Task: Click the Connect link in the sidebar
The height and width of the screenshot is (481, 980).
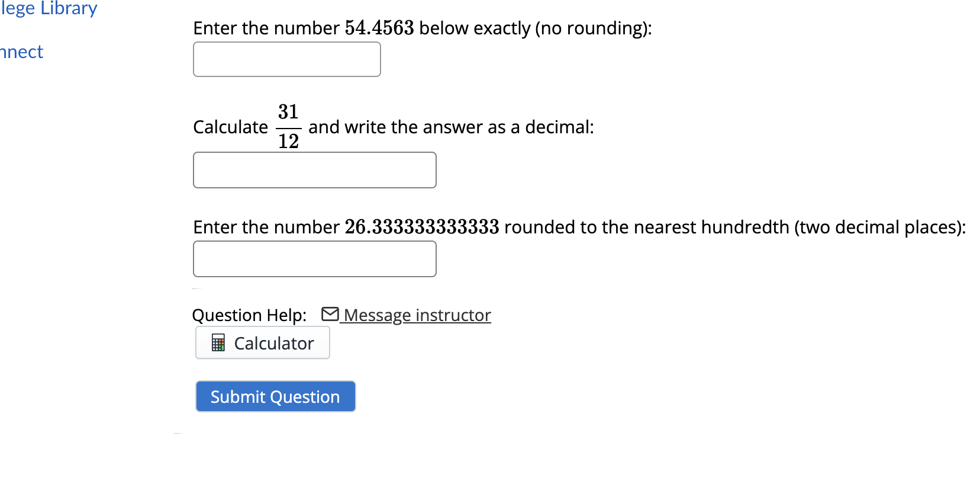Action: 21,52
